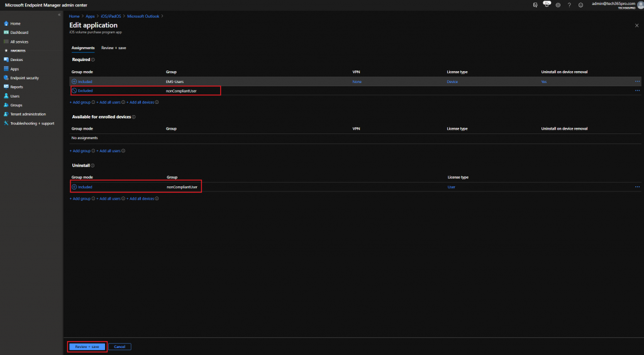This screenshot has width=644, height=355.
Task: Click the help question mark icon
Action: click(569, 5)
